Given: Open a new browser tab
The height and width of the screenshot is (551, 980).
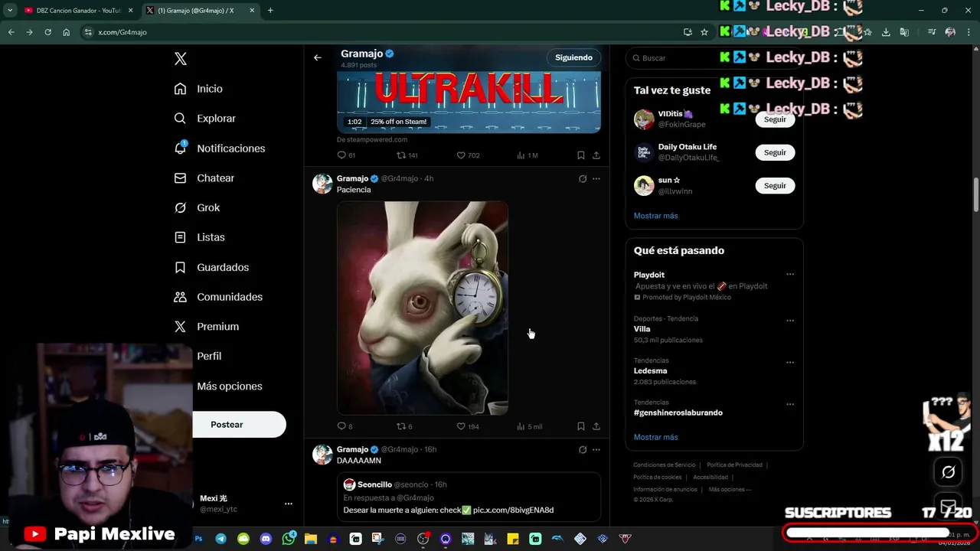Looking at the screenshot, I should pyautogui.click(x=270, y=11).
